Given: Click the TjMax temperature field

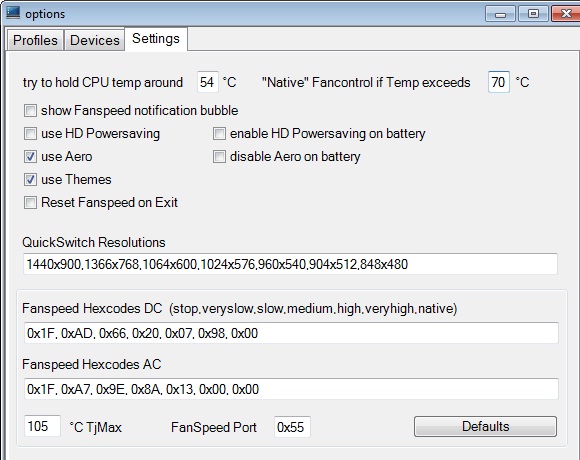Looking at the screenshot, I should pos(42,426).
